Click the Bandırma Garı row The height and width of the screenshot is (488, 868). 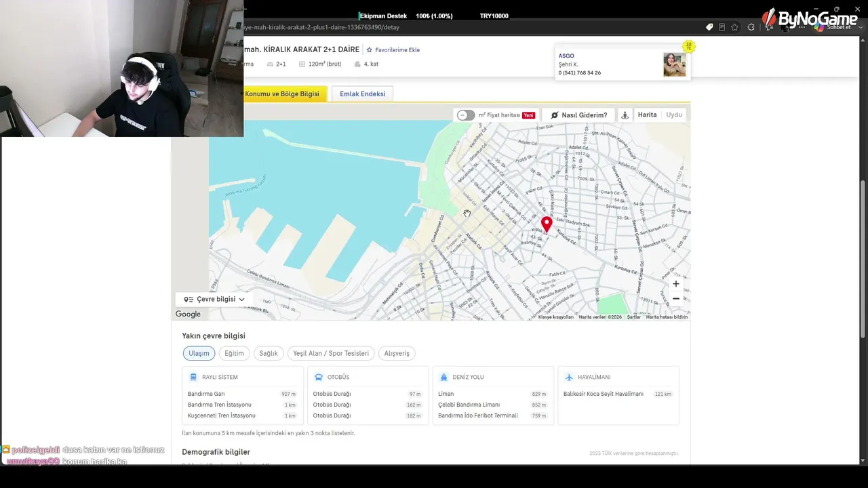tap(242, 394)
